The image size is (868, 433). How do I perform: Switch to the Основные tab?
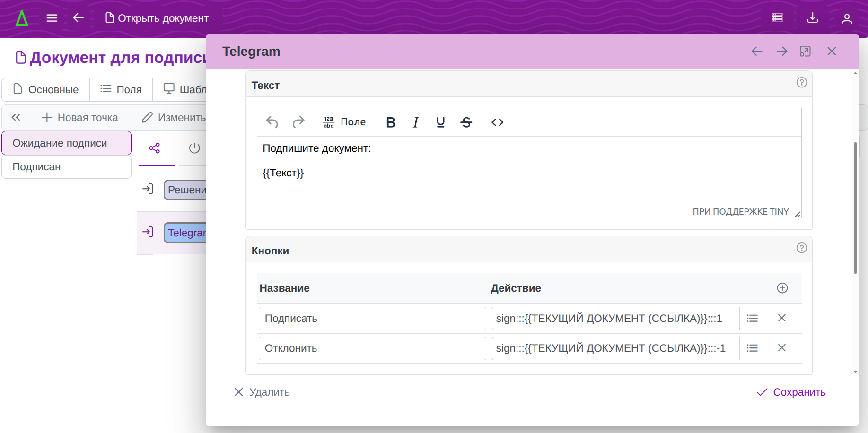(x=46, y=89)
